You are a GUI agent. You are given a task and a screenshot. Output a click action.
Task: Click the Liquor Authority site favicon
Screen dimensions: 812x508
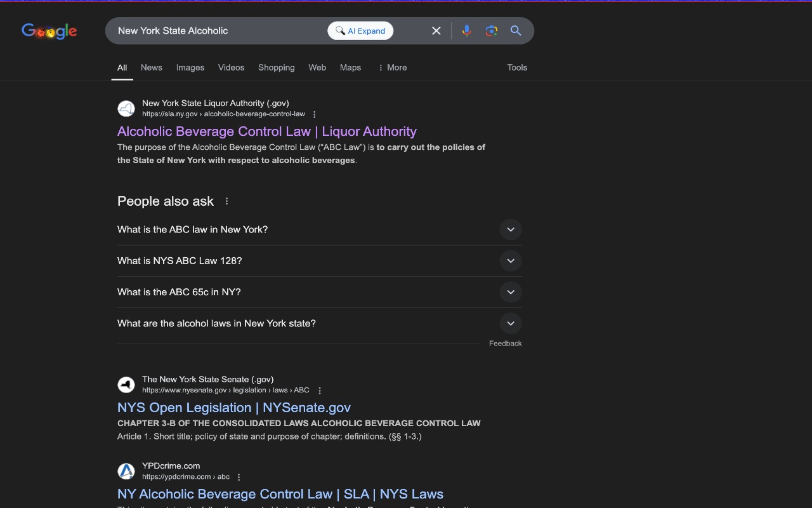(x=126, y=109)
